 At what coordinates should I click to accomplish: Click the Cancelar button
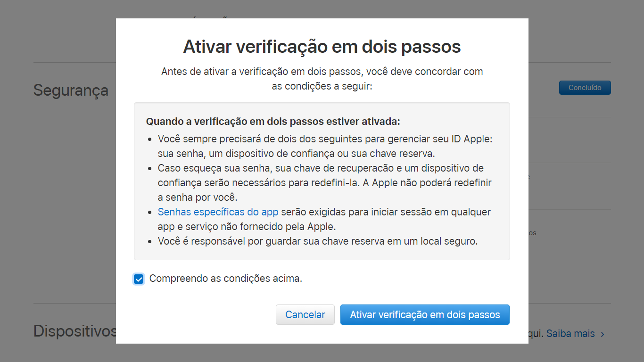click(305, 315)
